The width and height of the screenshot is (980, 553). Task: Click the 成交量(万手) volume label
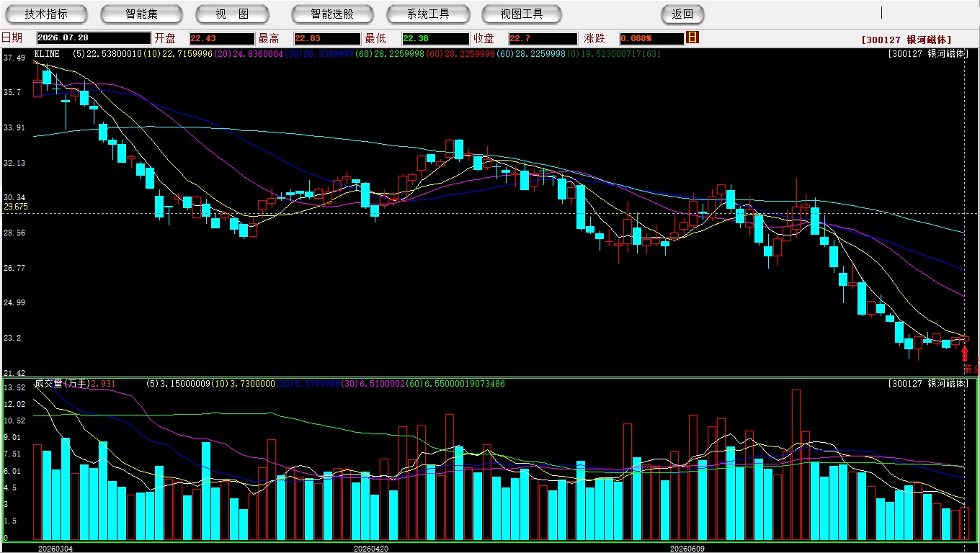62,384
